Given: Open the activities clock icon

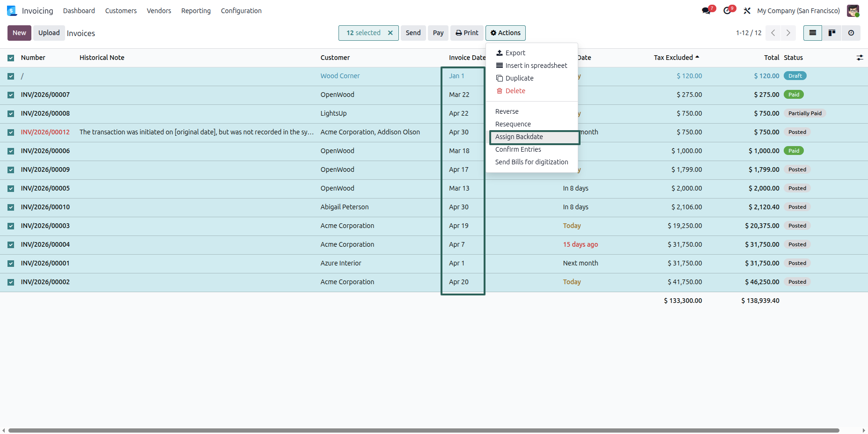Looking at the screenshot, I should (727, 11).
